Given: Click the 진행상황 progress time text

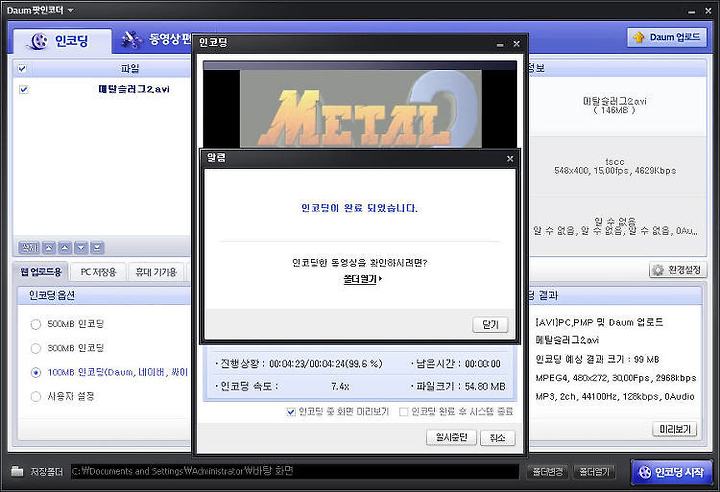Looking at the screenshot, I should (x=325, y=364).
